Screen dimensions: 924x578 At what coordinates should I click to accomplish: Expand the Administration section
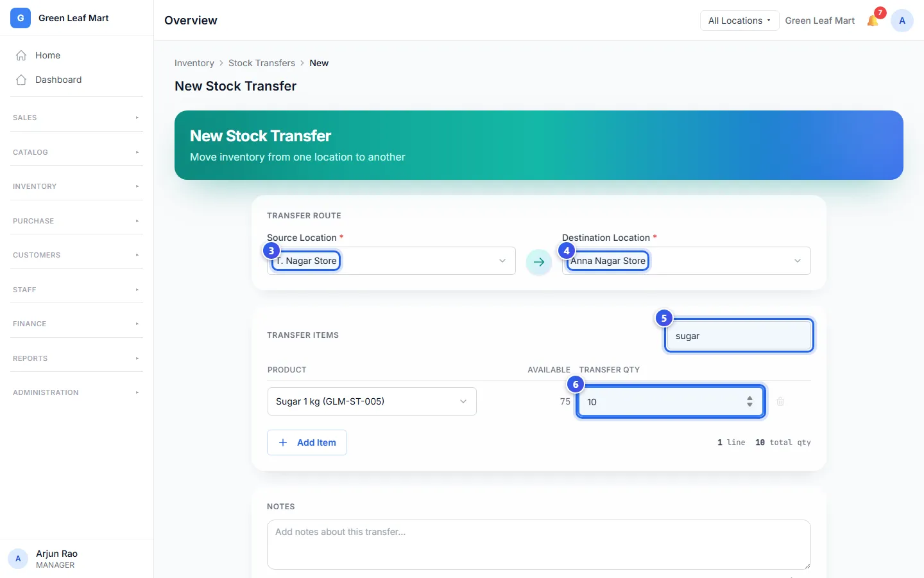[x=77, y=392]
